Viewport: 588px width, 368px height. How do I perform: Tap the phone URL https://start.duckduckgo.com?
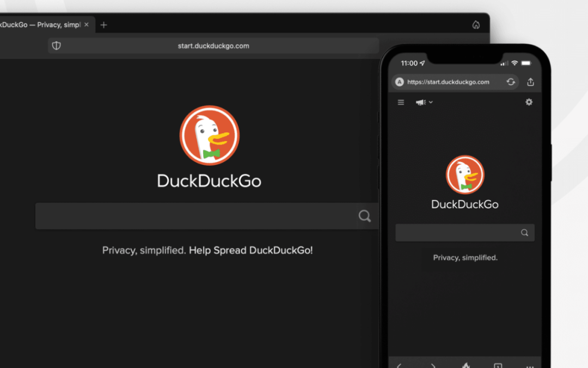448,82
